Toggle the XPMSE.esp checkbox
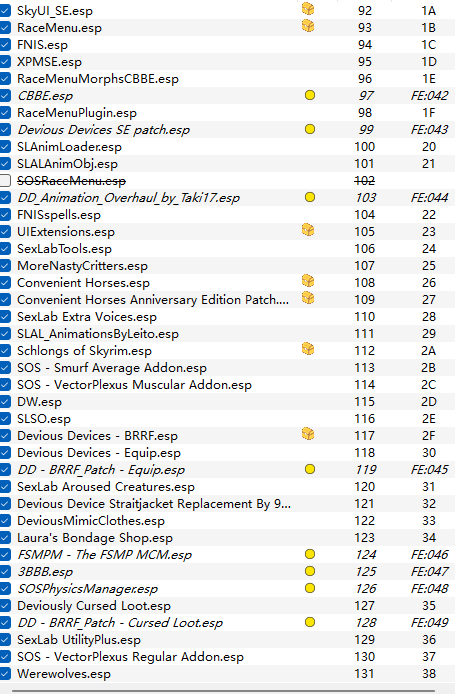This screenshot has width=455, height=694. [x=5, y=62]
